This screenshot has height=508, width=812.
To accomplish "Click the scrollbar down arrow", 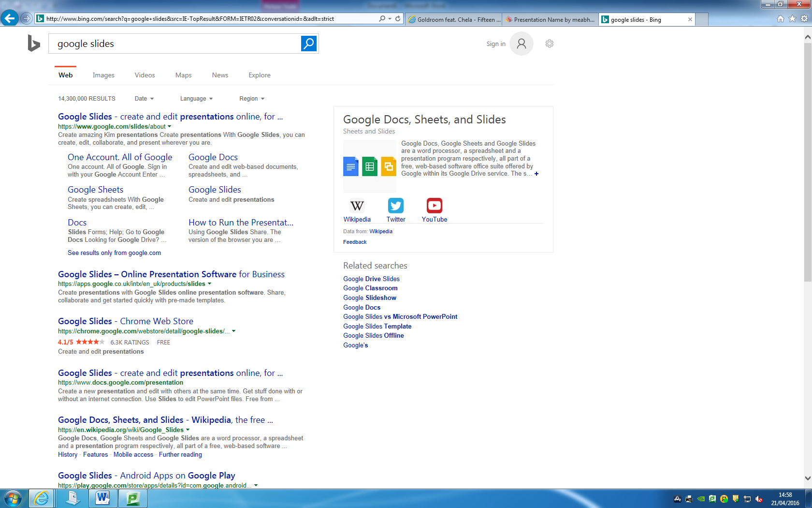I will click(808, 478).
